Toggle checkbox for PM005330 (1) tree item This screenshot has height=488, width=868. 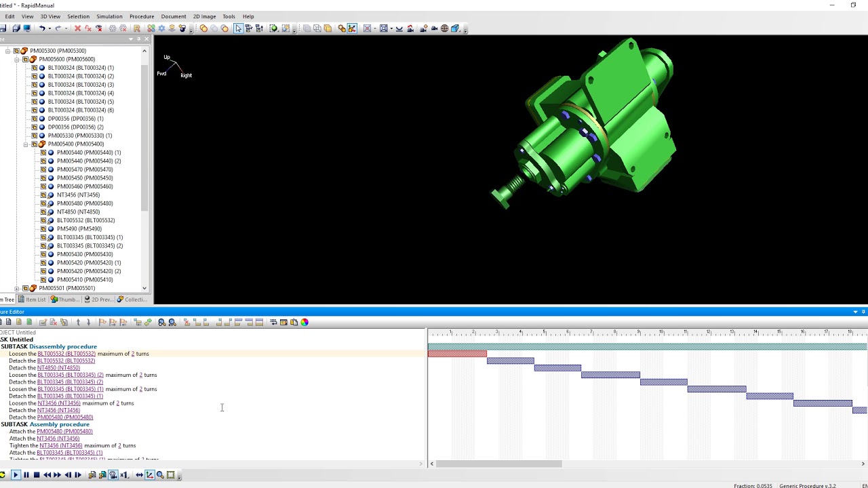pyautogui.click(x=34, y=136)
